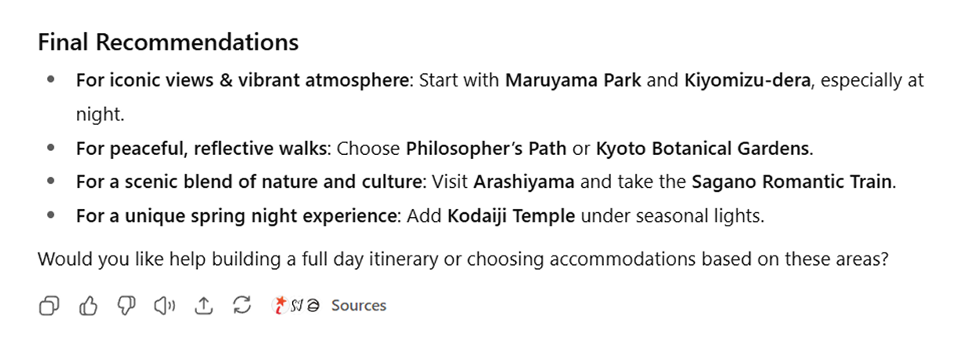Image resolution: width=980 pixels, height=342 pixels.
Task: Mark the response with thumbs down
Action: tap(126, 306)
